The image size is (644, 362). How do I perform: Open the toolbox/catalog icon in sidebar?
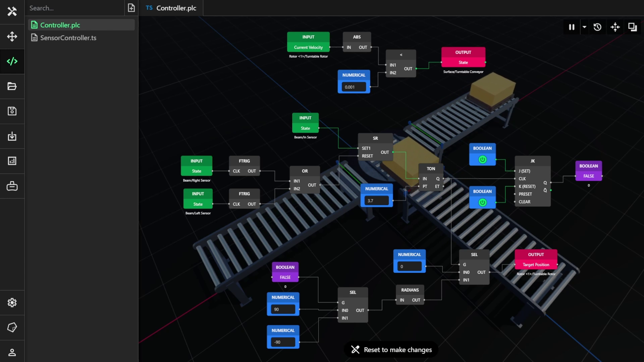point(12,186)
